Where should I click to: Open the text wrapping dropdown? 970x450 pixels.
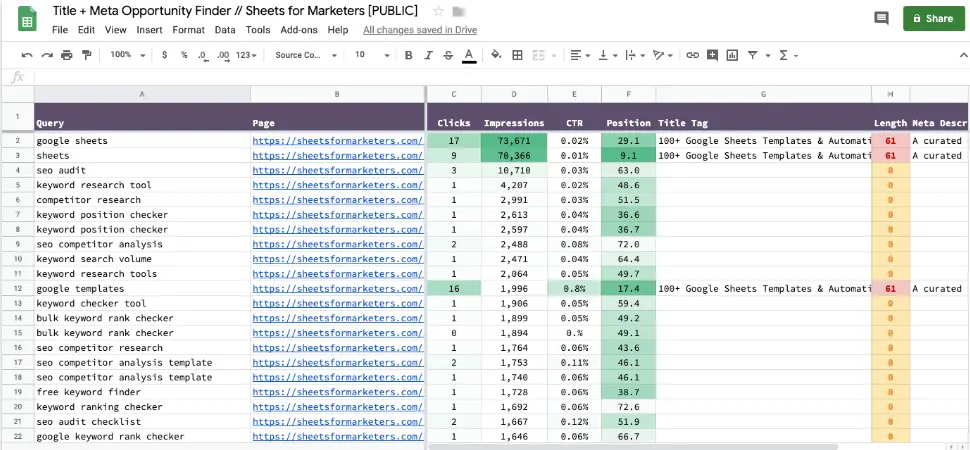pos(635,55)
